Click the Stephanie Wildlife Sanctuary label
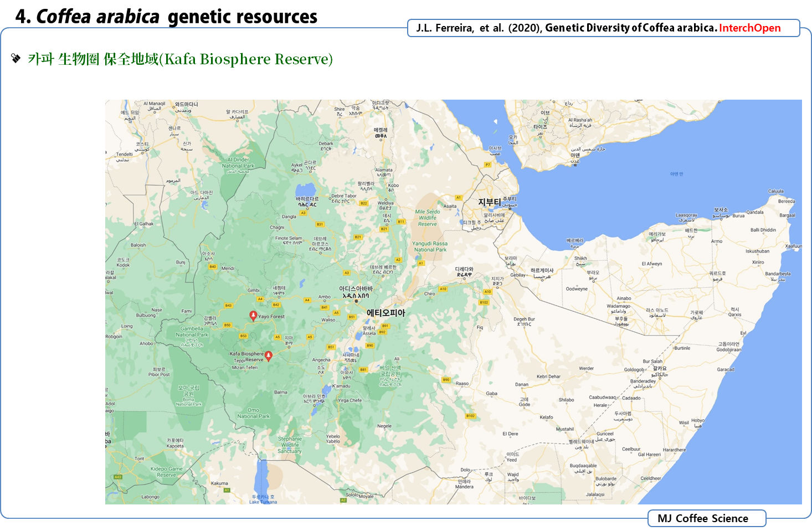 click(290, 445)
